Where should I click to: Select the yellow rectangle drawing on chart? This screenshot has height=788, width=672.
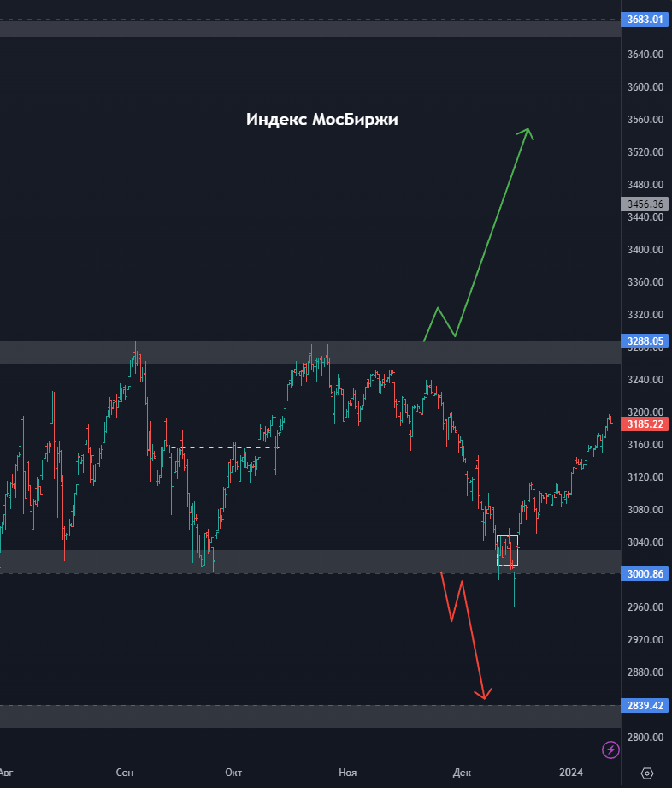click(x=507, y=550)
